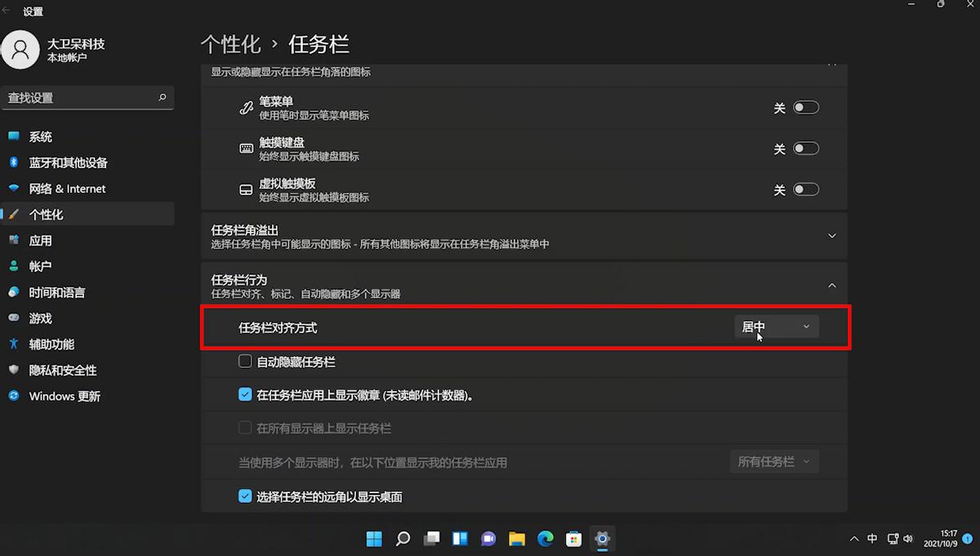The height and width of the screenshot is (556, 980).
Task: Enable the 笔菜单 pen menu toggle
Action: coord(805,107)
